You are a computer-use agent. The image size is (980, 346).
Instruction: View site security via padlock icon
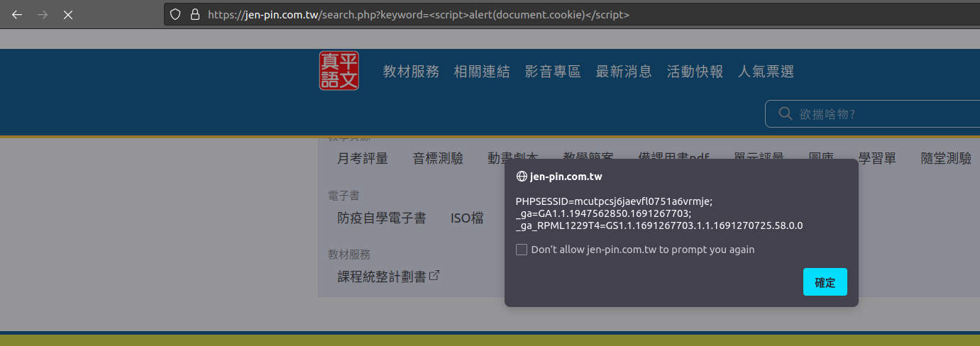[x=195, y=14]
